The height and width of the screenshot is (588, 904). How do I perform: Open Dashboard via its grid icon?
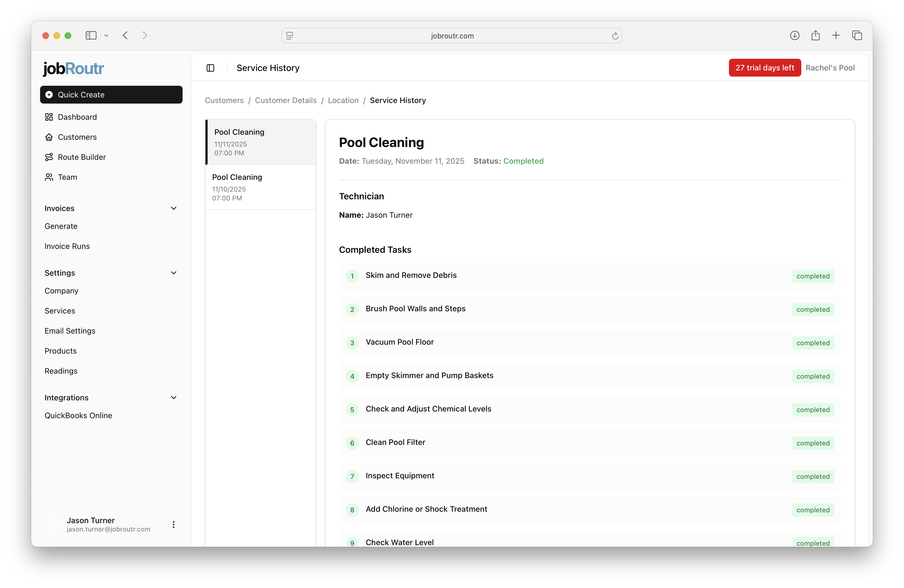pos(49,117)
